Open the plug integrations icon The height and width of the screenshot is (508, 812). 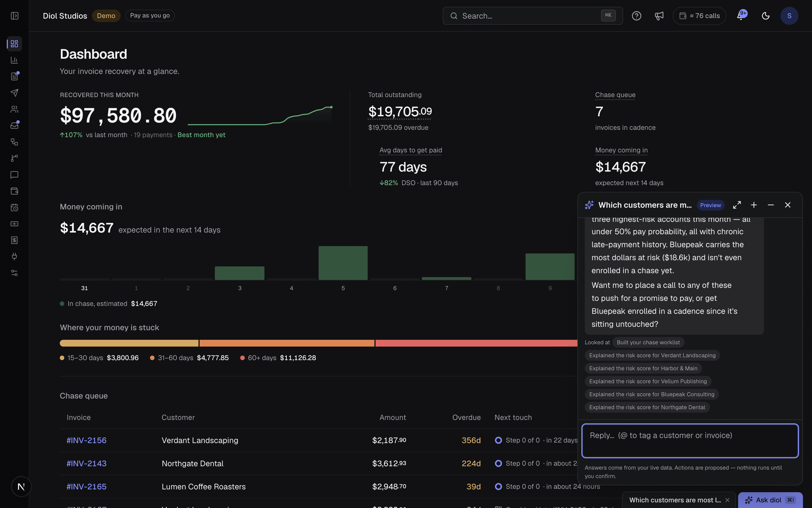click(14, 257)
